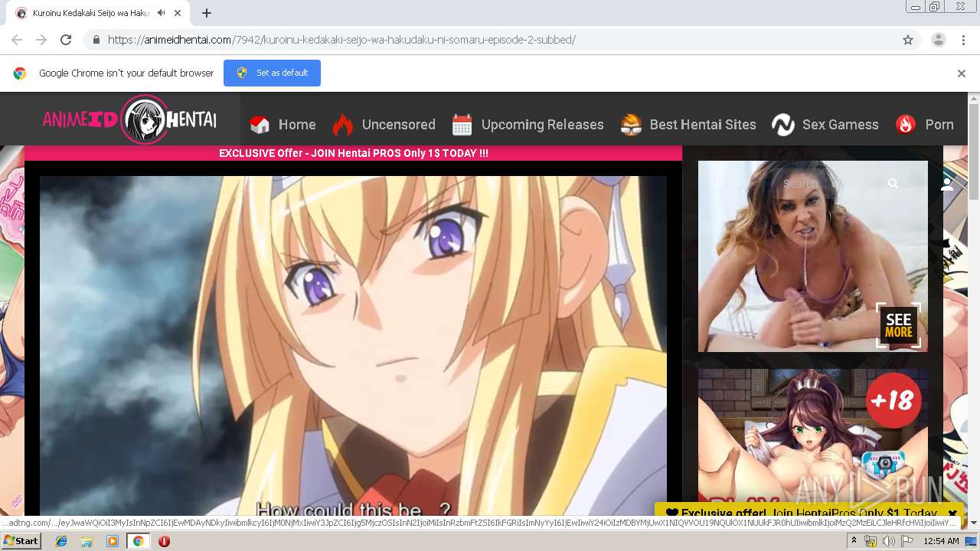Click the swirl icon beside Sex Gamess
The image size is (980, 551).
(x=782, y=125)
